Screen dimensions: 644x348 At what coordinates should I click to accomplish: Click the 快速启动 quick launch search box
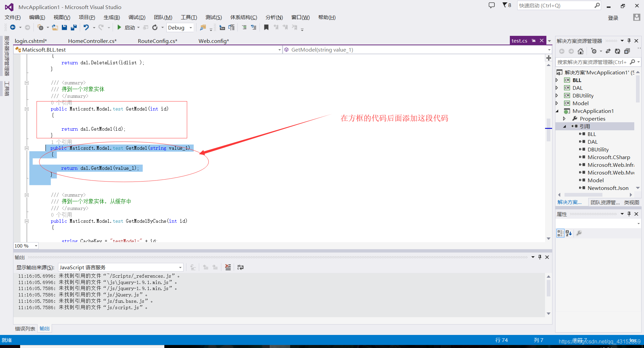tap(559, 5)
